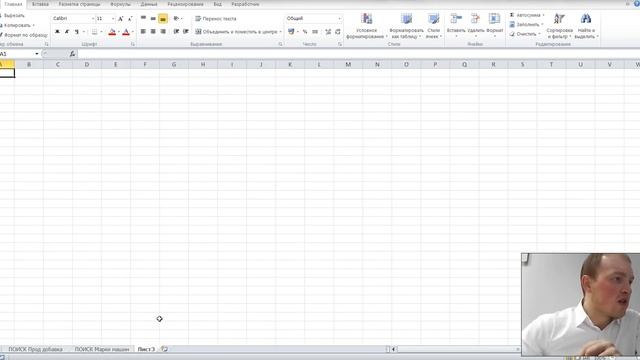The width and height of the screenshot is (640, 360).
Task: Open Cell Styles (Стили ячеек)
Action: click(x=433, y=26)
